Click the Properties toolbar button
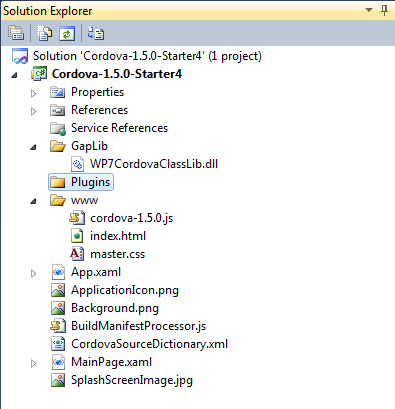Viewport: 395px width, 409px height. pyautogui.click(x=16, y=33)
